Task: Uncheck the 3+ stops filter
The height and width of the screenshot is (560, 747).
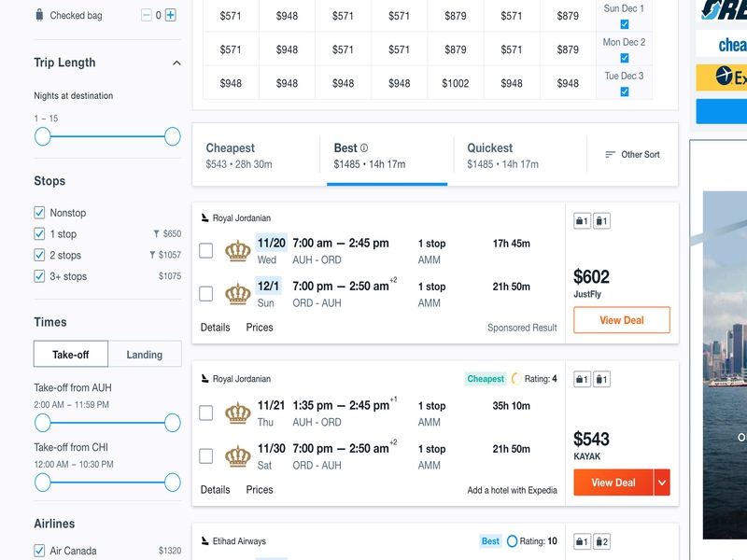Action: [39, 276]
